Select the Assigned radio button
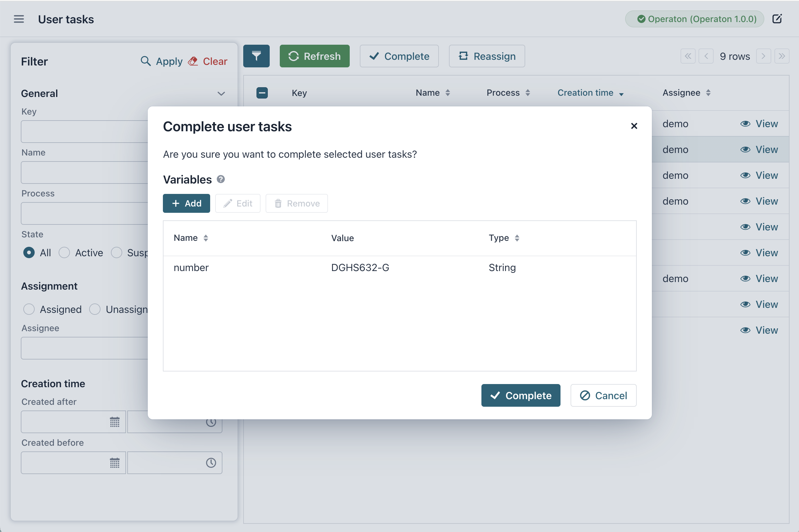The height and width of the screenshot is (532, 799). pos(29,309)
